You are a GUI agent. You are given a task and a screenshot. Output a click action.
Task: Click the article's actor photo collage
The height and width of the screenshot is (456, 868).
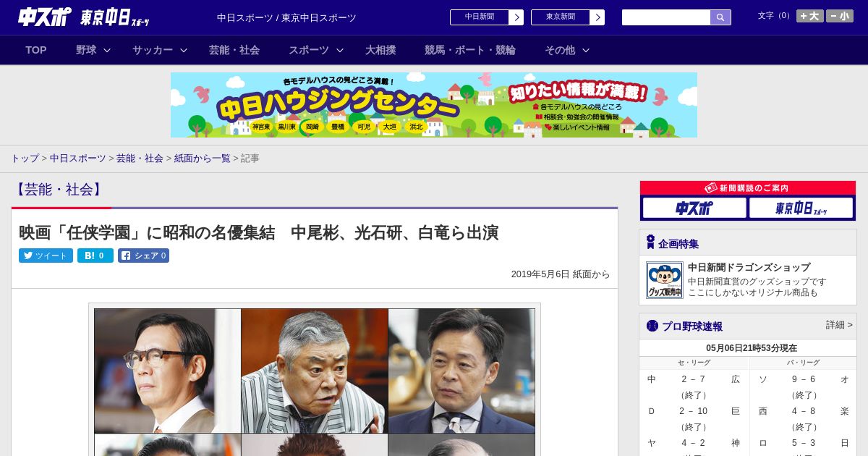(315, 381)
